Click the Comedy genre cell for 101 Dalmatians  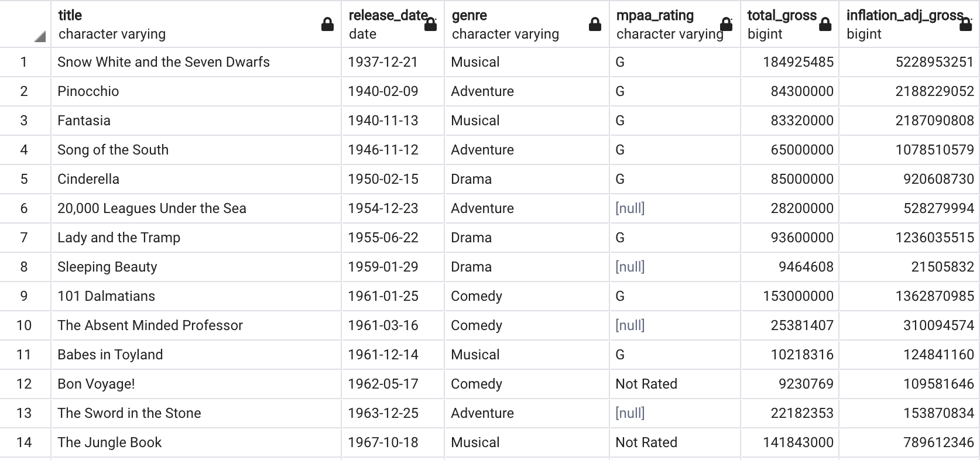point(477,296)
